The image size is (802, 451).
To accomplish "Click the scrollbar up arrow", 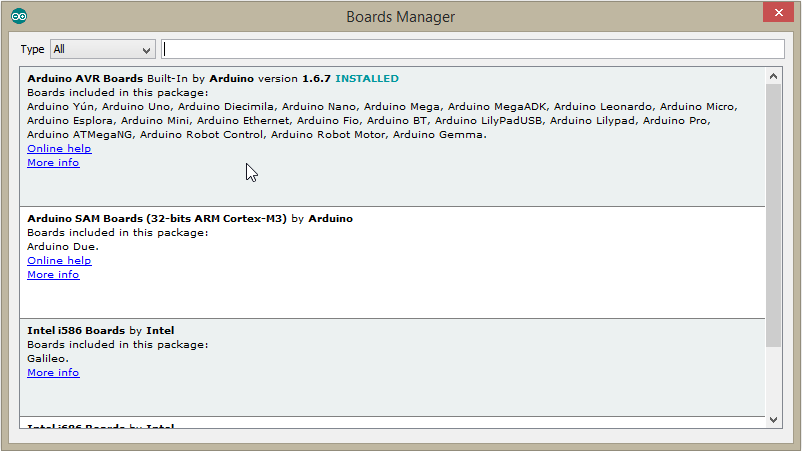I will [x=773, y=76].
